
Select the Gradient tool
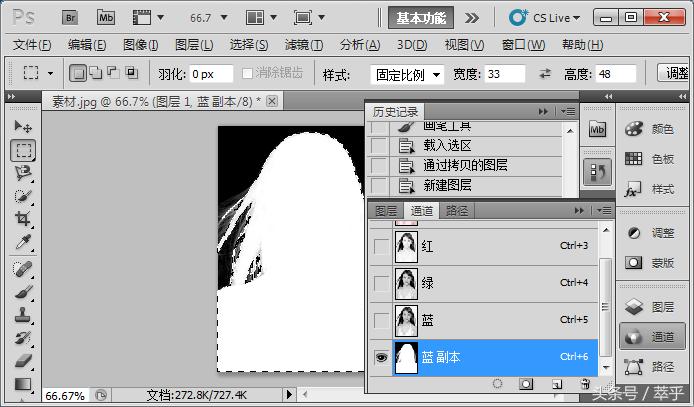click(x=23, y=384)
